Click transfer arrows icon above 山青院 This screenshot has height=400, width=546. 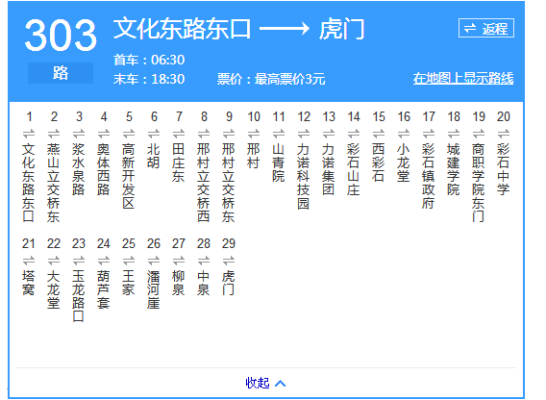[279, 133]
